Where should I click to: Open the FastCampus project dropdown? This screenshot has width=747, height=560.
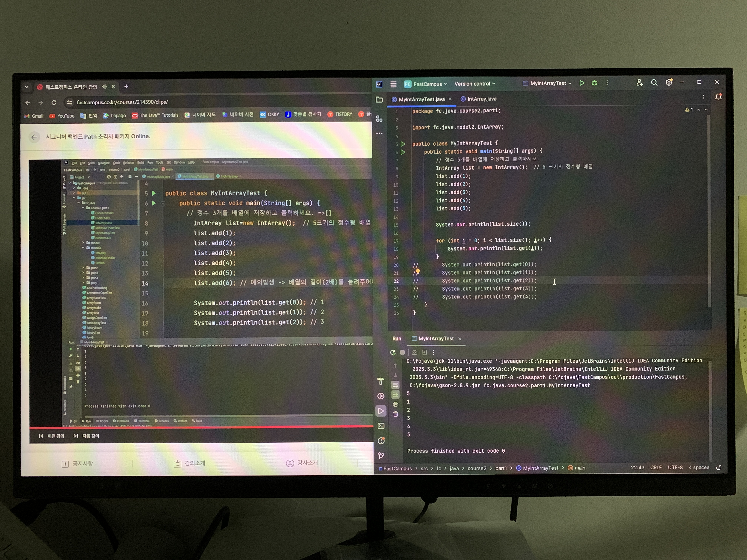point(426,84)
